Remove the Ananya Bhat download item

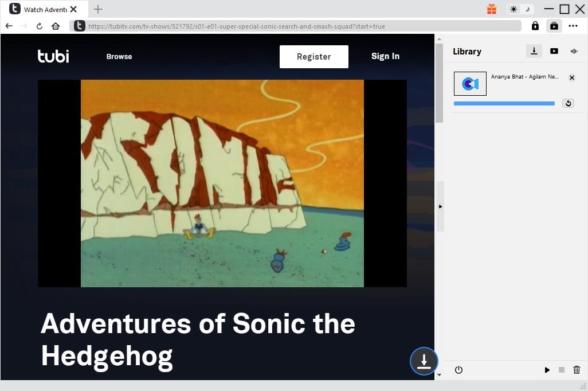(571, 77)
